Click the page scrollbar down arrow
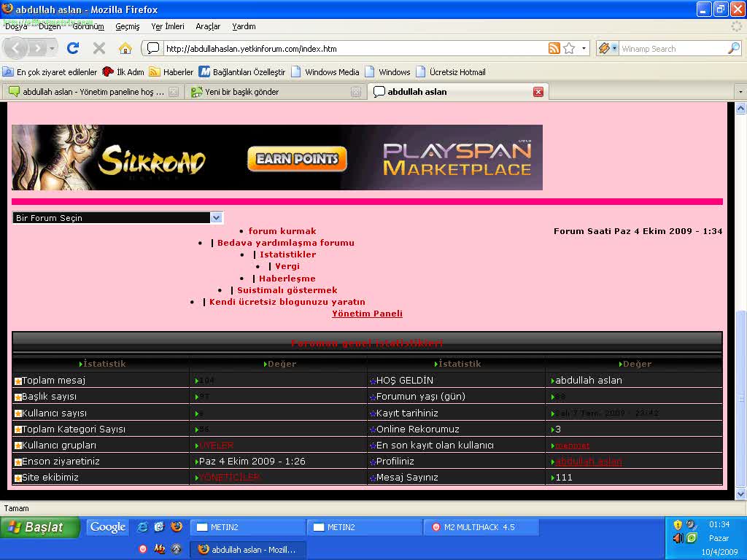Image resolution: width=747 pixels, height=560 pixels. pyautogui.click(x=740, y=494)
